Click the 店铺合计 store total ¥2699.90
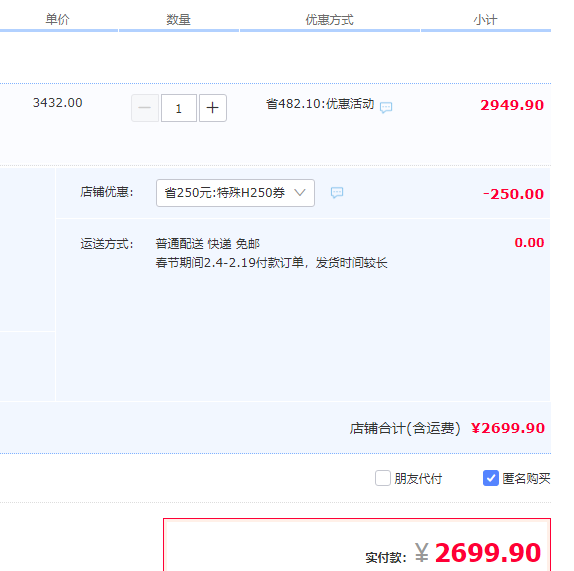574x571 pixels. 508,428
